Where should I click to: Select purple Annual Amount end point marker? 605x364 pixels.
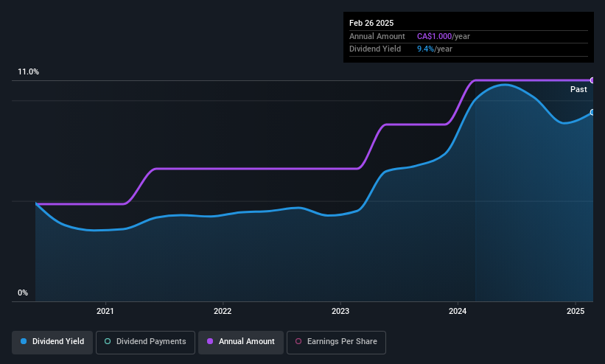(x=592, y=80)
